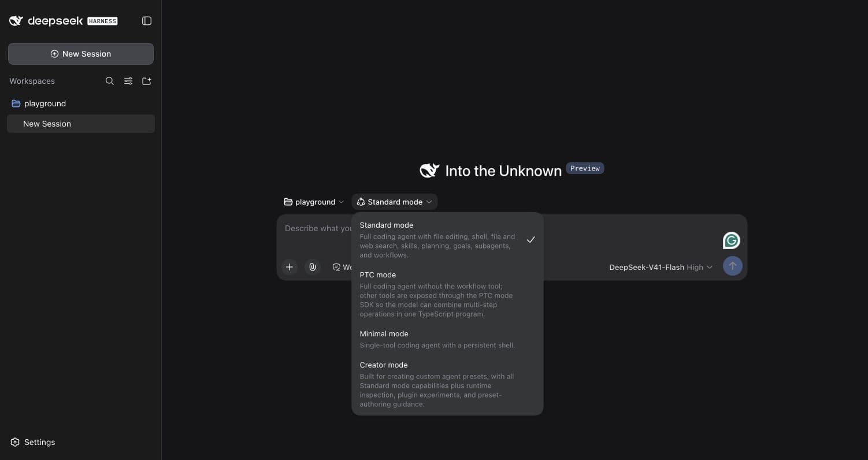Open the New Session item under playground
Screen dimensions: 868x460
coord(81,124)
